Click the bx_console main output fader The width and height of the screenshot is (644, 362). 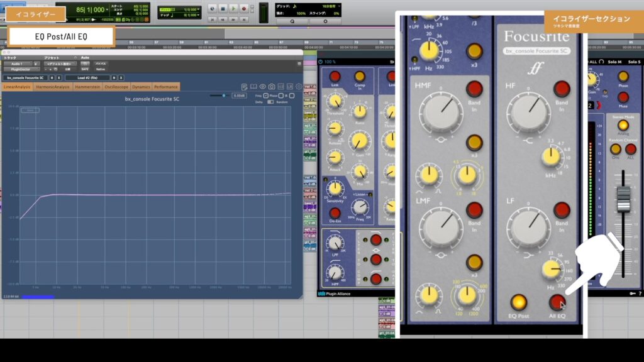point(623,198)
